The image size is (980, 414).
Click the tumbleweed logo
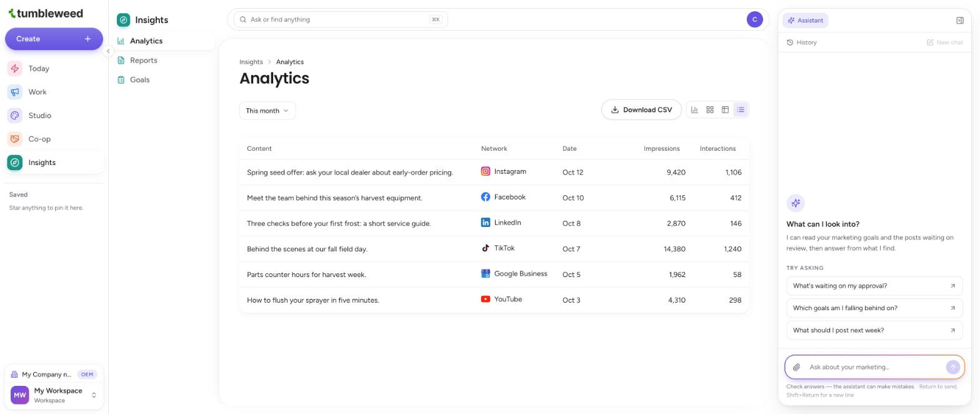[x=45, y=13]
